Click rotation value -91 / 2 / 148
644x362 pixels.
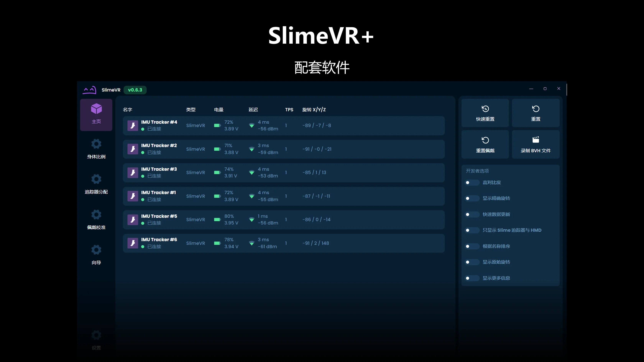tap(316, 243)
